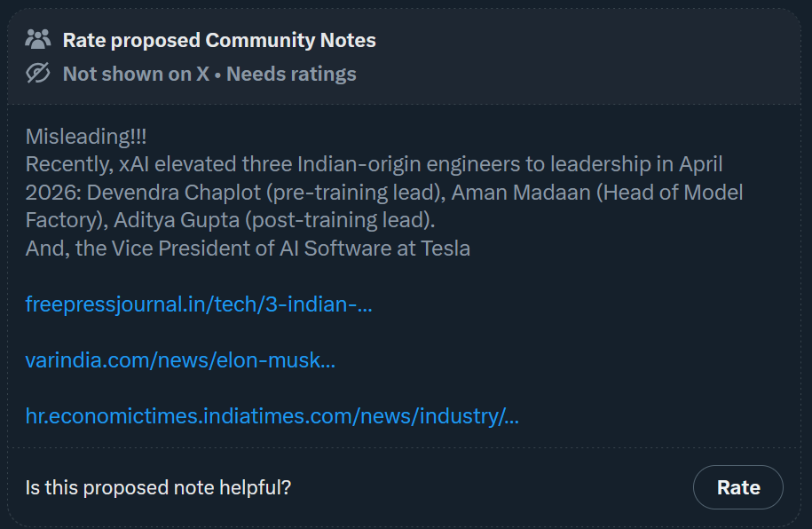
Task: Click the crossed-out eye 'Not shown' icon
Action: tap(38, 73)
